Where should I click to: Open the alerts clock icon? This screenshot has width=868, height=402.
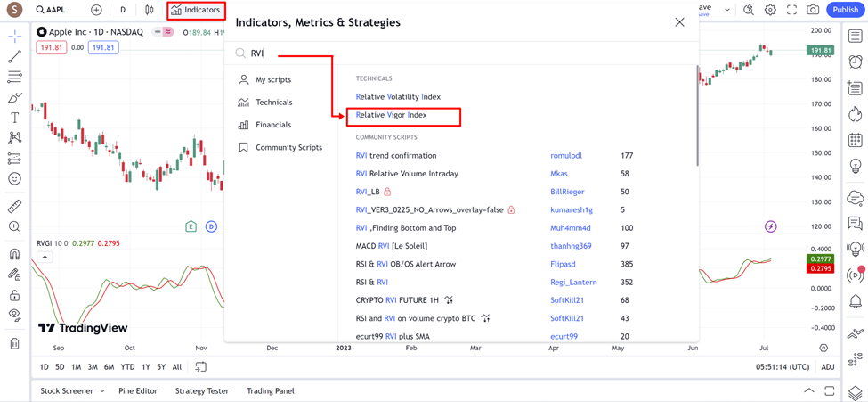[x=855, y=61]
